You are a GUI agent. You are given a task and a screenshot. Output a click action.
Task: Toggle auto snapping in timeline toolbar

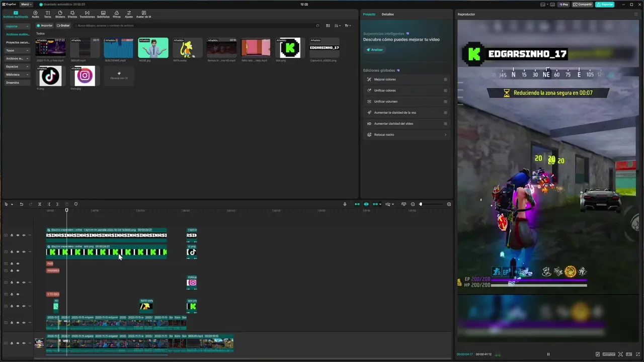(366, 204)
